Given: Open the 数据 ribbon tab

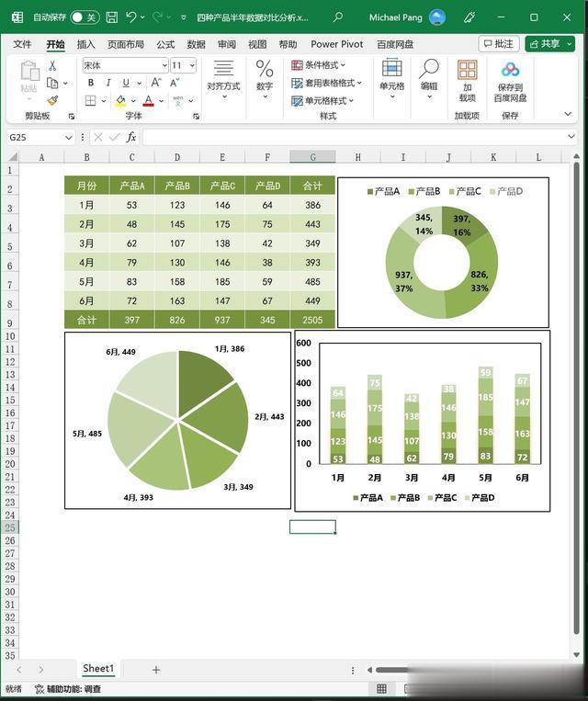Looking at the screenshot, I should [196, 44].
